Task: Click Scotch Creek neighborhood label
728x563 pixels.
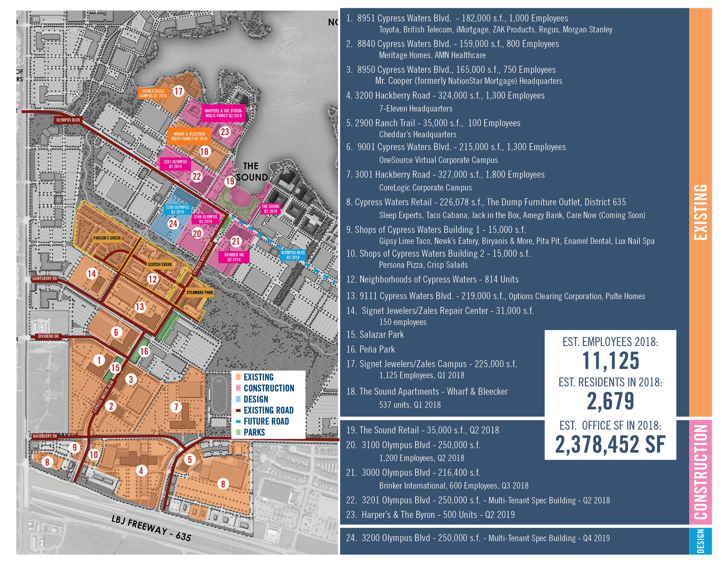Action: tap(160, 265)
